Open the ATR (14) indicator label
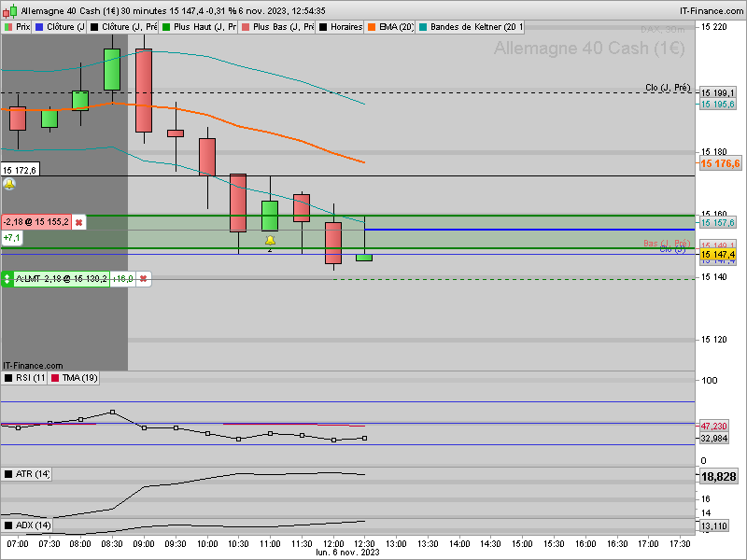 pos(27,474)
